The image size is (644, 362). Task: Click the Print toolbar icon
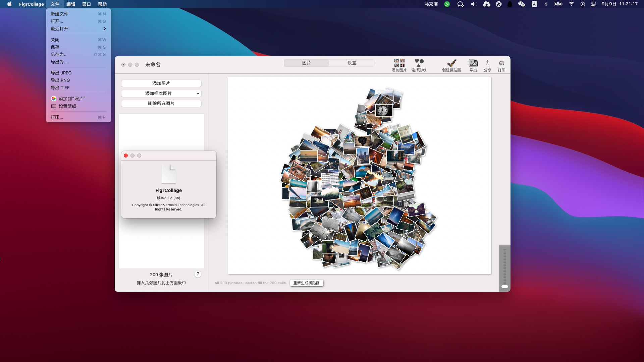pyautogui.click(x=501, y=65)
